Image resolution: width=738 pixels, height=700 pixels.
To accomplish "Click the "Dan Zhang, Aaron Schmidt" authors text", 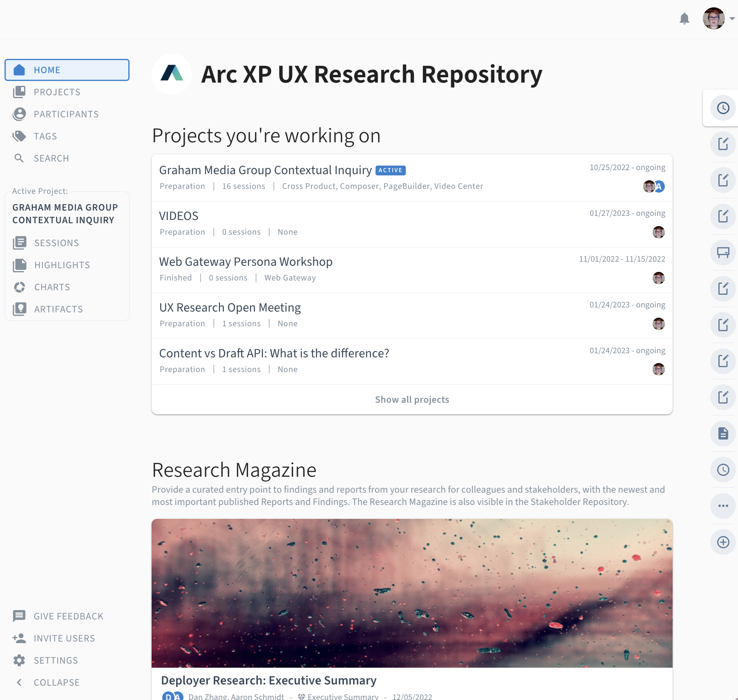I will pos(236,696).
